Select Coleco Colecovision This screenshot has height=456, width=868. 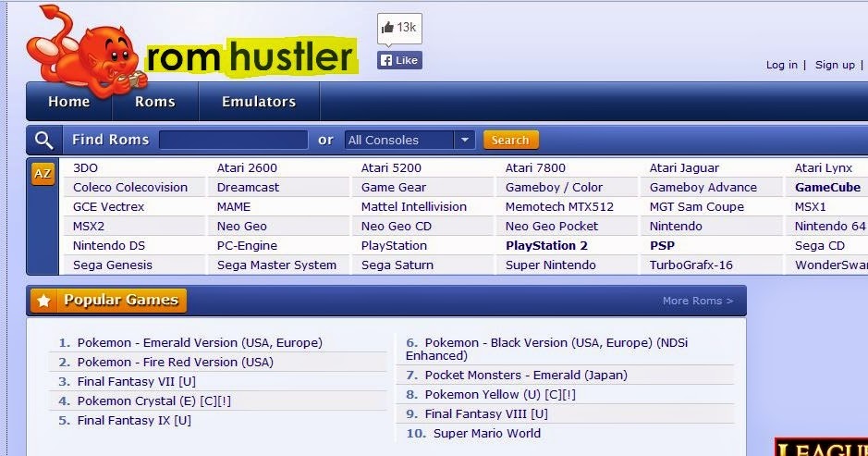coord(130,187)
